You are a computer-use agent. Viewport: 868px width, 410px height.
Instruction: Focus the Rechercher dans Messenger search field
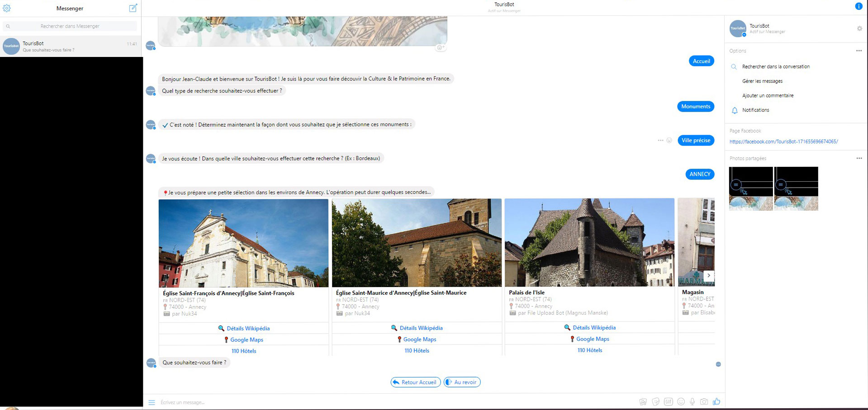70,26
